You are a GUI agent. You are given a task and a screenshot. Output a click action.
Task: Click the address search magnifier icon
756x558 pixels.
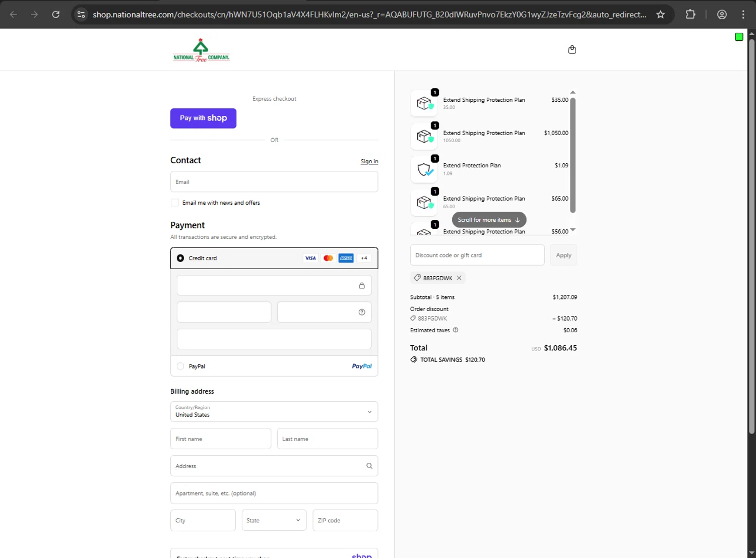pyautogui.click(x=369, y=466)
